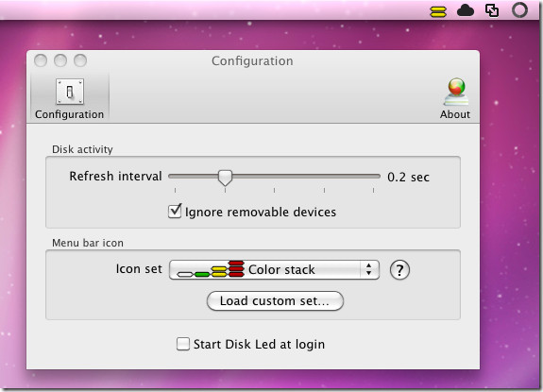Open the black cloud menu bar icon

click(466, 11)
